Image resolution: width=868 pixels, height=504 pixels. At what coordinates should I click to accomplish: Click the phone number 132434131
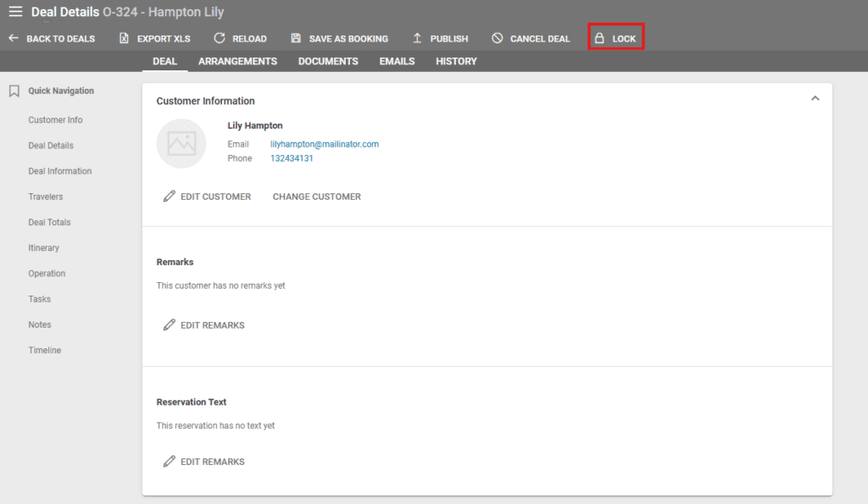click(x=292, y=158)
